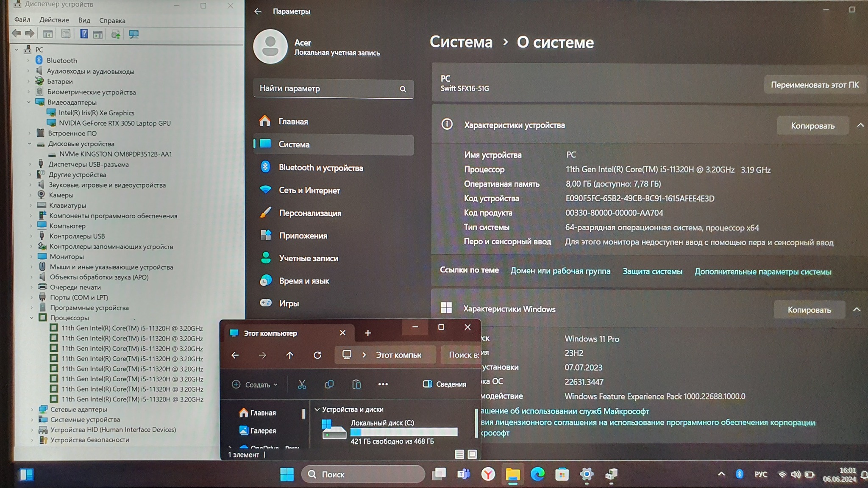Expand the Сетевые адаптеры tree node

(32, 409)
